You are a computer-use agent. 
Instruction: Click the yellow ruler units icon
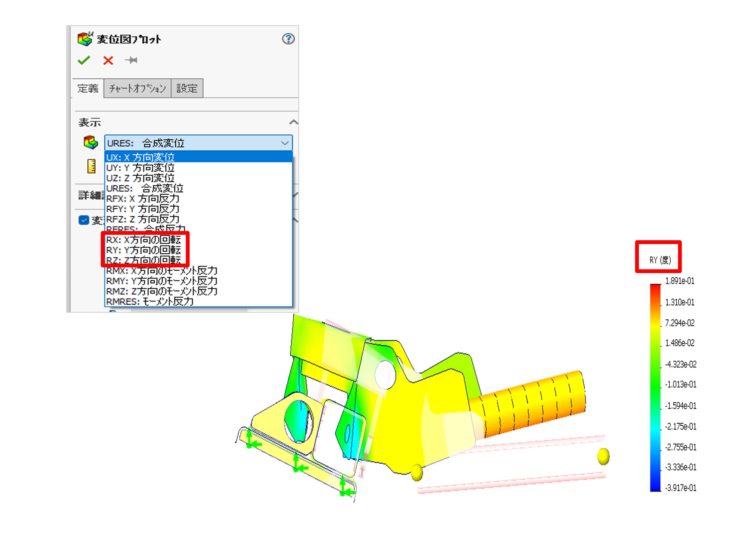[91, 166]
